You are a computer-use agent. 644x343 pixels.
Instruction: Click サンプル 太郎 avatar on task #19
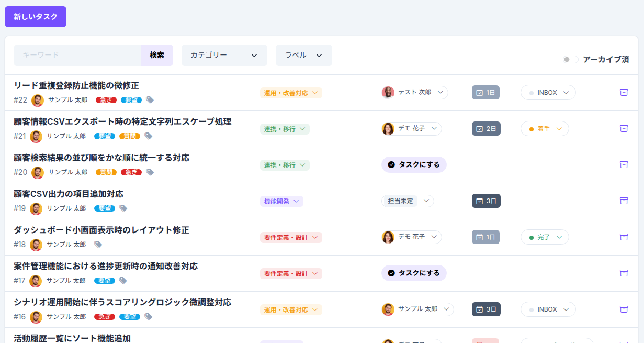tap(36, 208)
